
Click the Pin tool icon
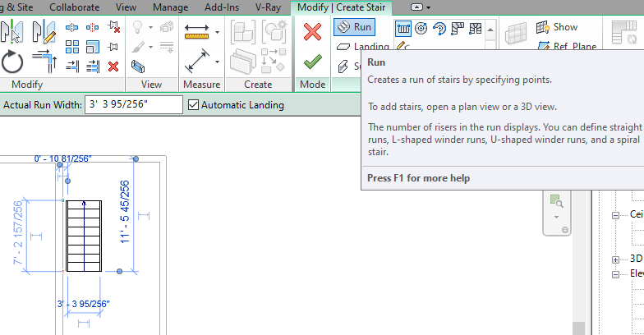click(x=113, y=47)
